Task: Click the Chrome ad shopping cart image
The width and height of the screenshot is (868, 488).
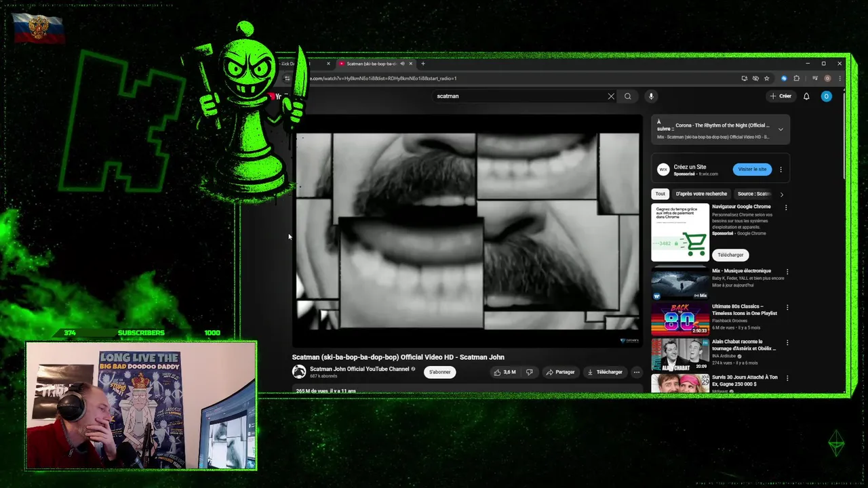Action: point(680,232)
